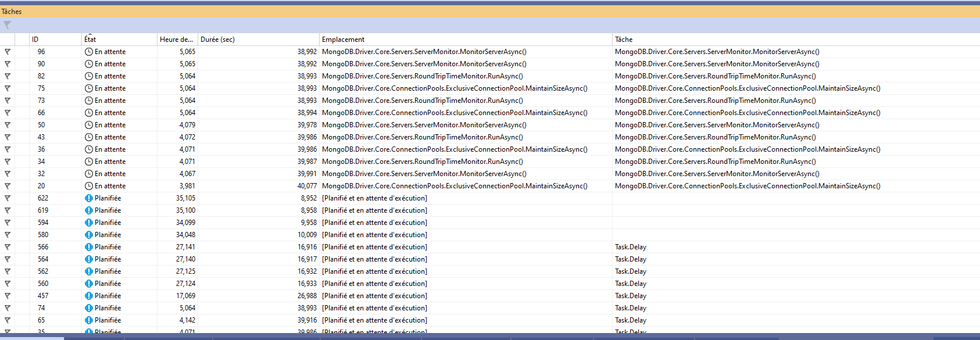This screenshot has width=980, height=340.
Task: Click the blue exclamation icon of task 562
Action: pyautogui.click(x=89, y=271)
